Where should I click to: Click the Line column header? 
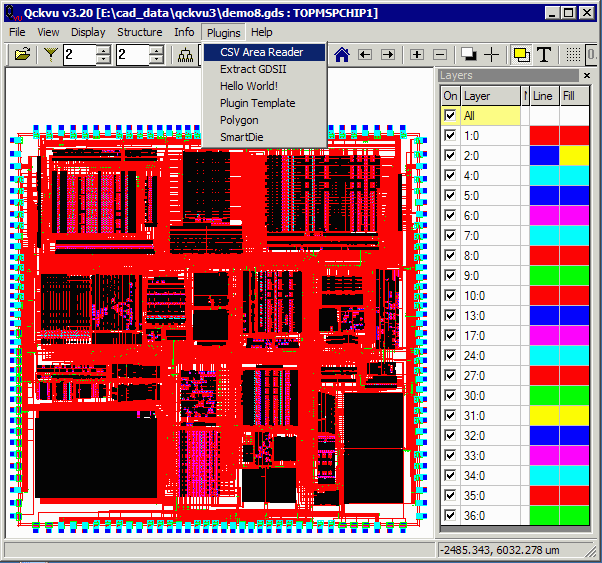[x=544, y=96]
